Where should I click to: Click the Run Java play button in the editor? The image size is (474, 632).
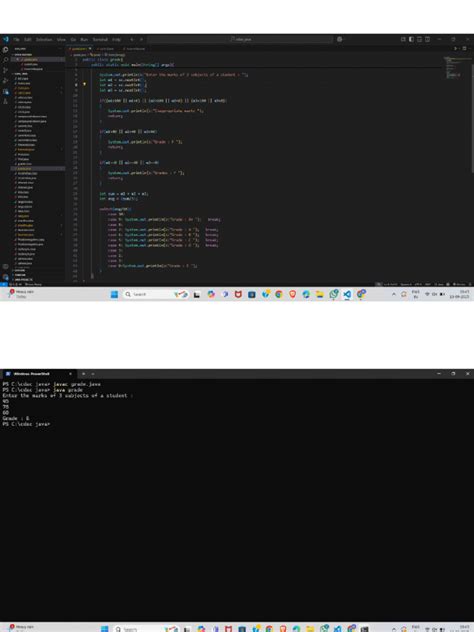tap(455, 48)
